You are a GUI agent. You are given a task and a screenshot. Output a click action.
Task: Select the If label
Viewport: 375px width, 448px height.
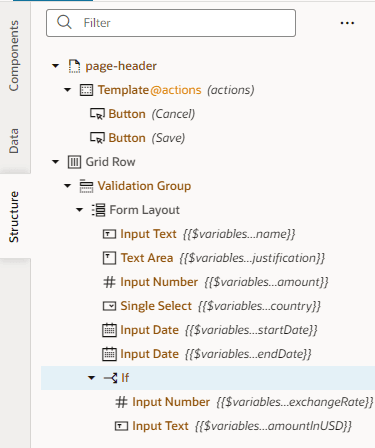coord(125,378)
